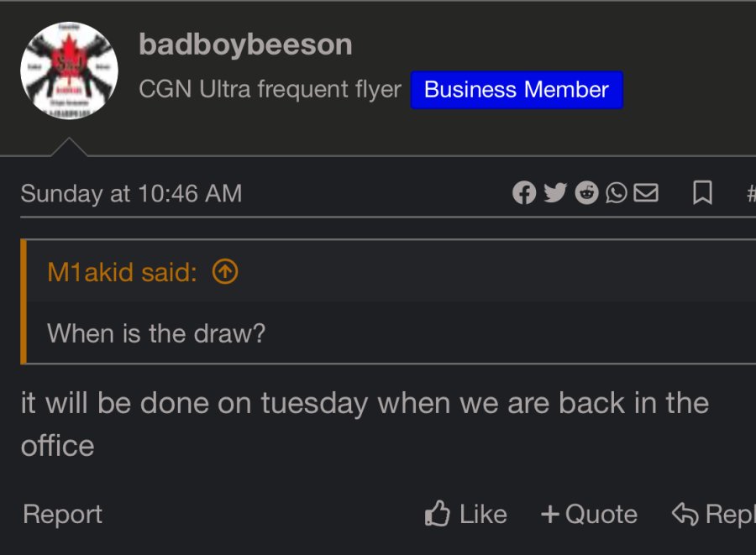The height and width of the screenshot is (555, 756).
Task: Expand the quoted 'When is the draw?' block
Action: [x=156, y=333]
